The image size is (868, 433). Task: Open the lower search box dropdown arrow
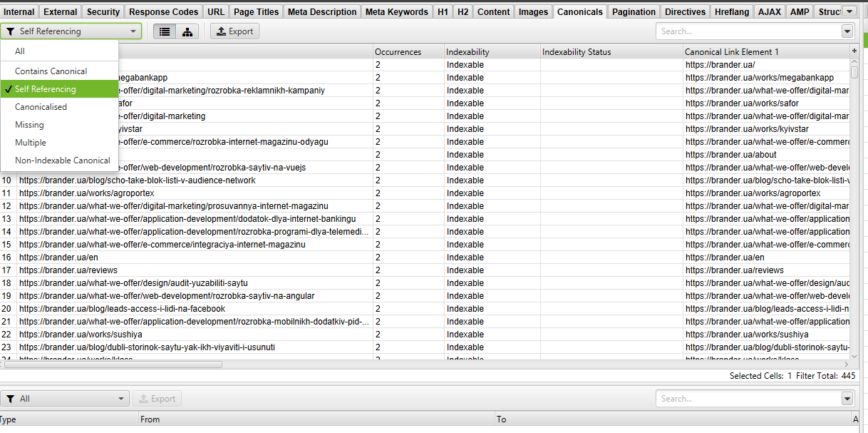(x=847, y=399)
